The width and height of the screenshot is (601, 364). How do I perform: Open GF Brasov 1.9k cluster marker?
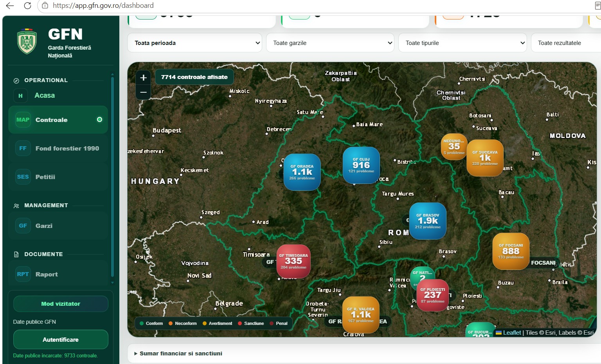click(x=428, y=221)
